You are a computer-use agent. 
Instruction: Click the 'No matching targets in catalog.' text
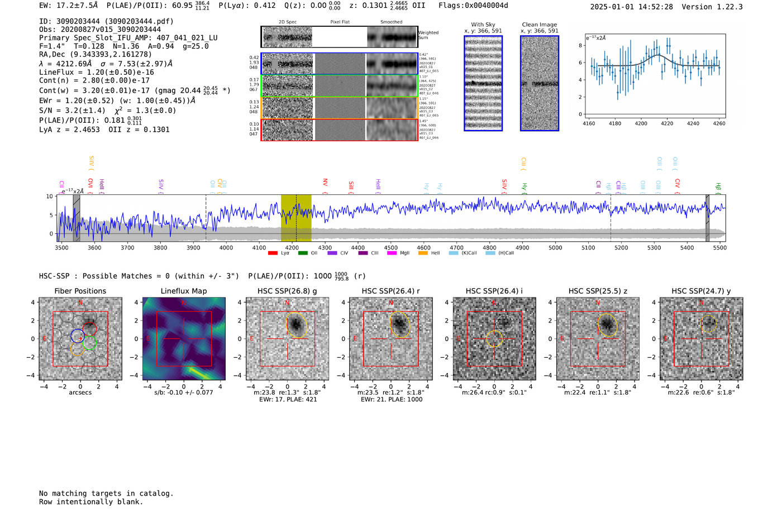pyautogui.click(x=106, y=493)
